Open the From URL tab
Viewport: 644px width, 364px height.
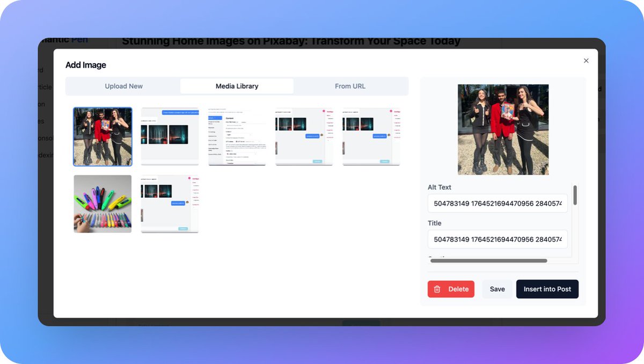tap(350, 86)
